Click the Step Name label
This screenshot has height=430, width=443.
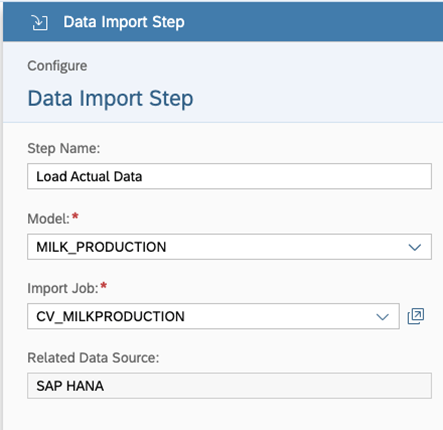64,148
